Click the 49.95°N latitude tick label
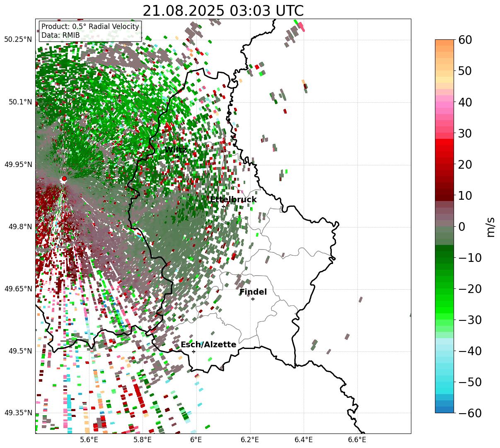Image resolution: width=500 pixels, height=448 pixels. (18, 165)
